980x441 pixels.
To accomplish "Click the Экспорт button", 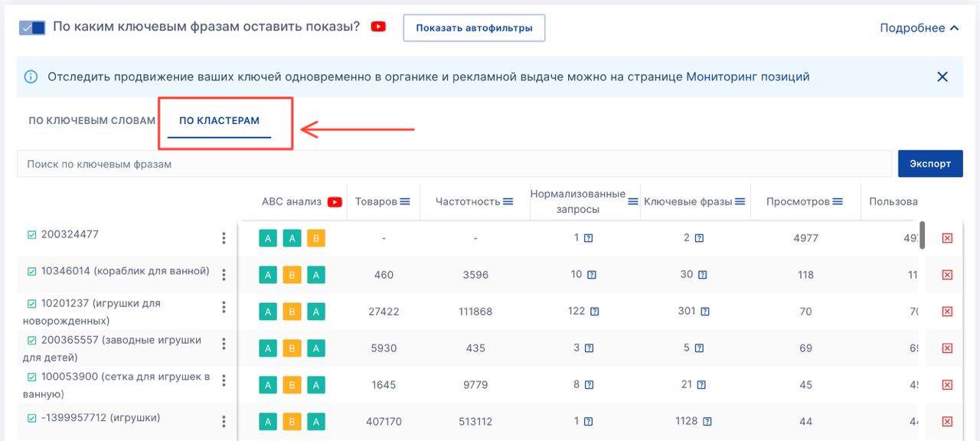I will click(x=929, y=164).
